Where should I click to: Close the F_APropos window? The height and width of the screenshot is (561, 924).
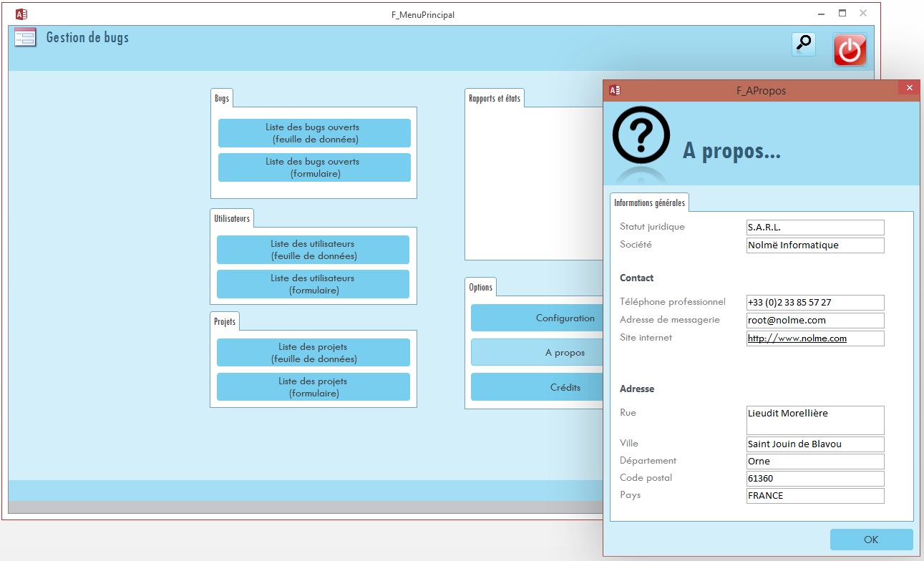(x=909, y=88)
